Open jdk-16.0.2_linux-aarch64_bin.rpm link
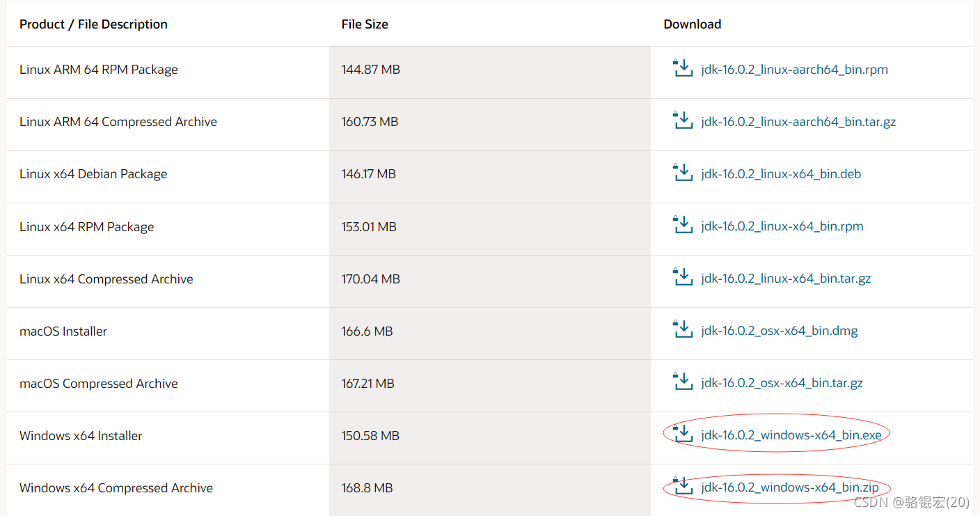Viewport: 980px width, 516px height. pos(795,70)
